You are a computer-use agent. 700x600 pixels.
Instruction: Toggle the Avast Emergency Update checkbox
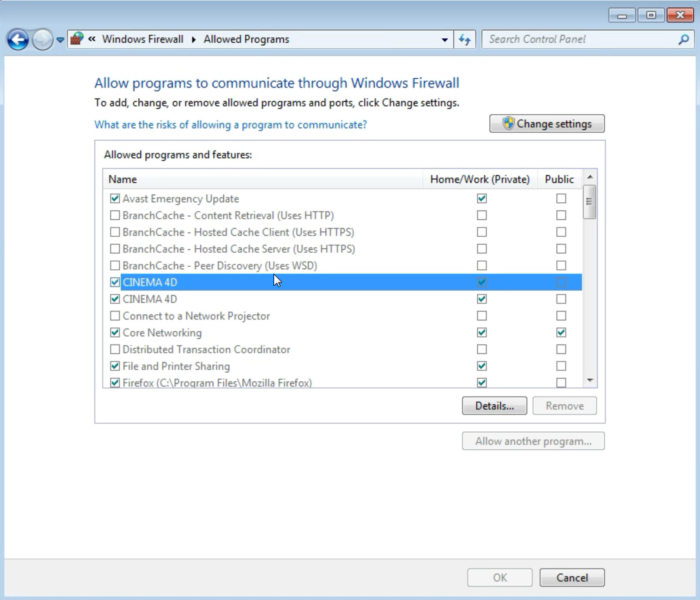(114, 198)
